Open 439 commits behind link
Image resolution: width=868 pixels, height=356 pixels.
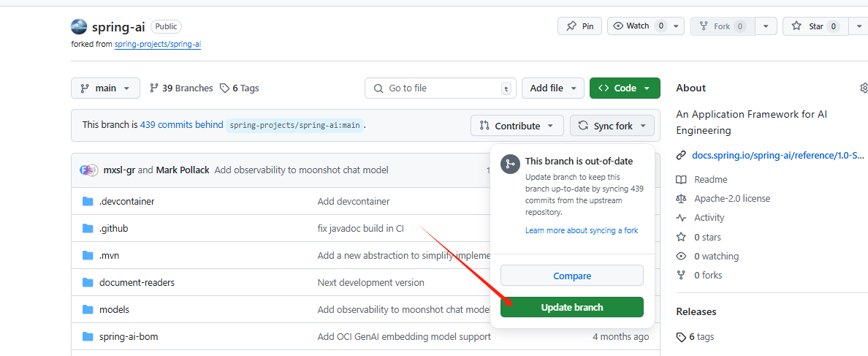coord(182,125)
